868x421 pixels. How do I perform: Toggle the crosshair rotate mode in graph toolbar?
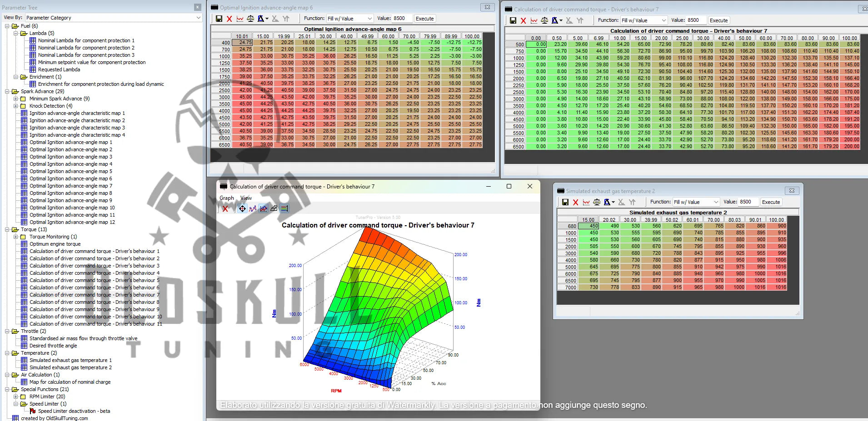[242, 208]
